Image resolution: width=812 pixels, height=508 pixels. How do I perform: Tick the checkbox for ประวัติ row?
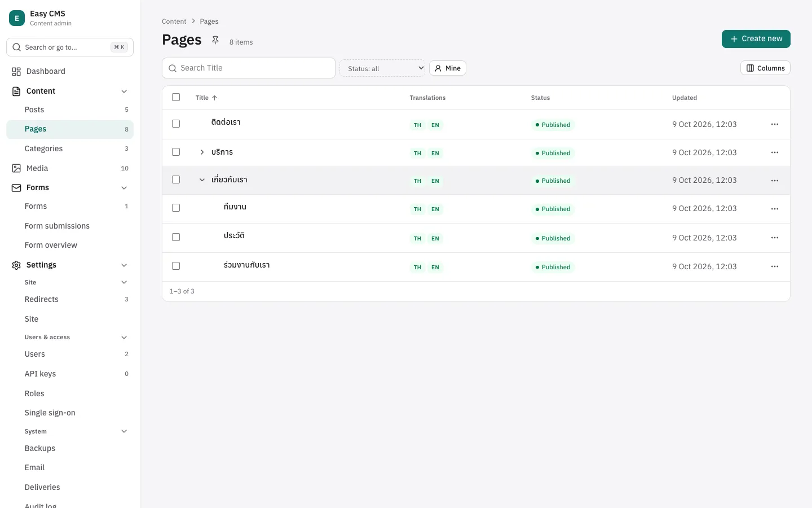[x=176, y=237]
